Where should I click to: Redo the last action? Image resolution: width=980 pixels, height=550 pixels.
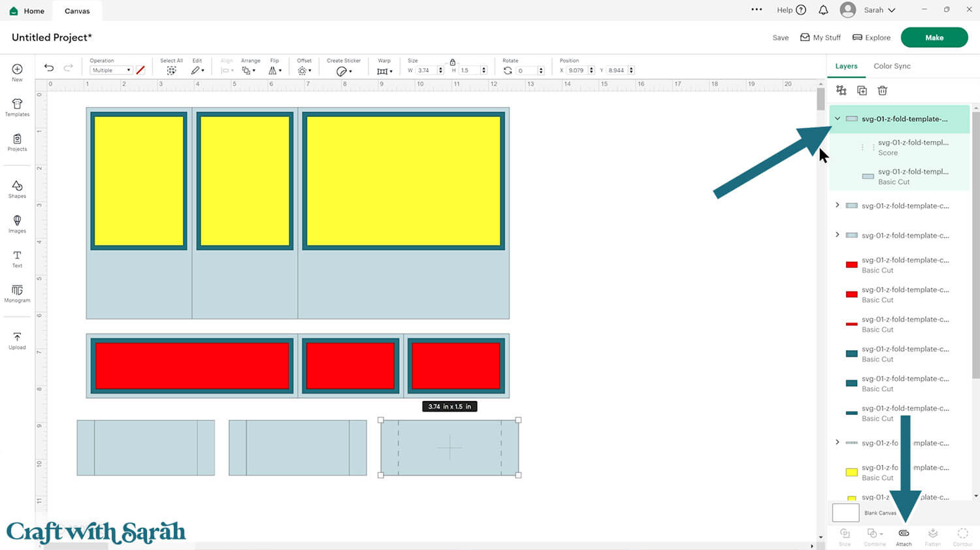point(68,68)
